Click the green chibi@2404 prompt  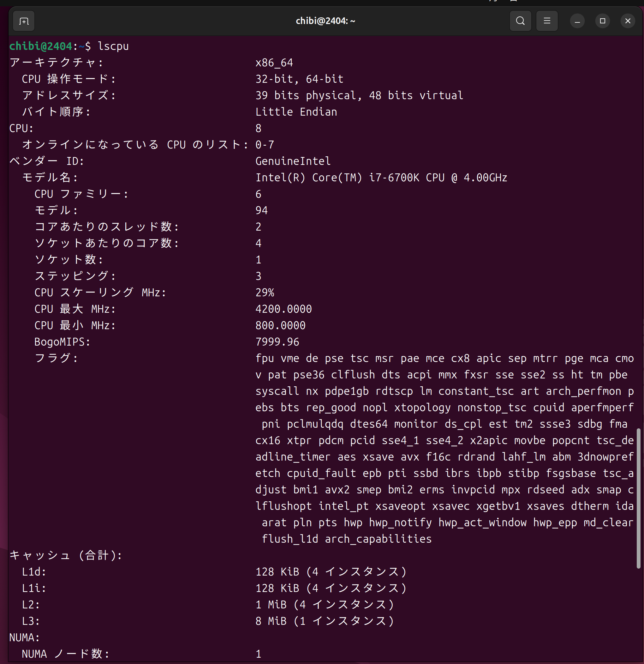tap(41, 46)
